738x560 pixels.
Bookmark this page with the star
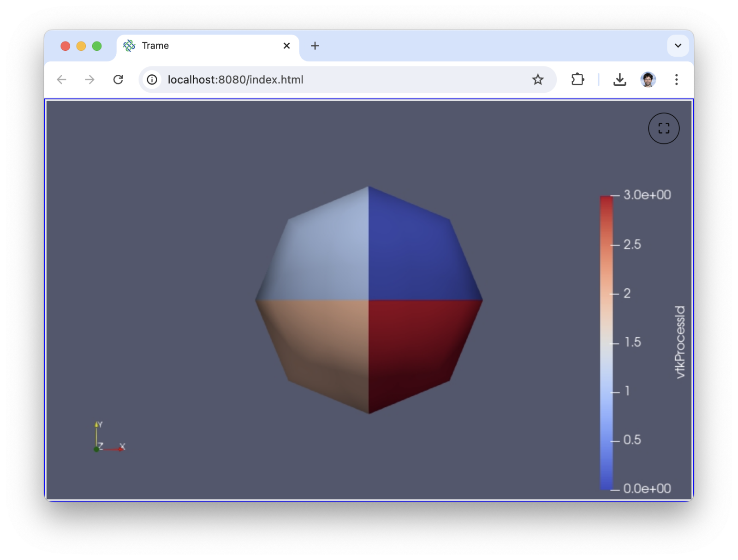point(538,80)
